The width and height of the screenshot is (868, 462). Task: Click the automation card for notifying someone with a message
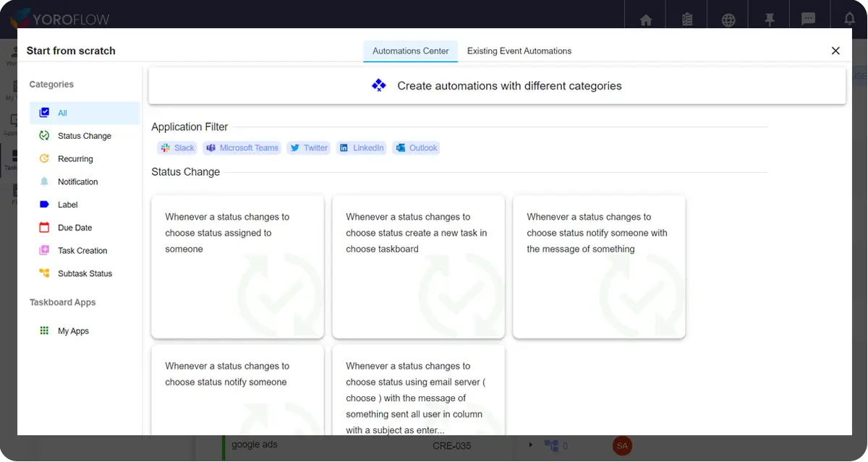(x=598, y=266)
